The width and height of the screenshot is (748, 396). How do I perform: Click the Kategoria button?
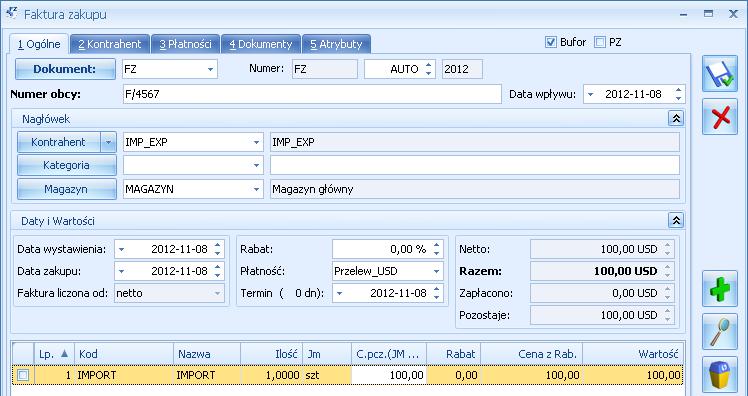pyautogui.click(x=66, y=165)
